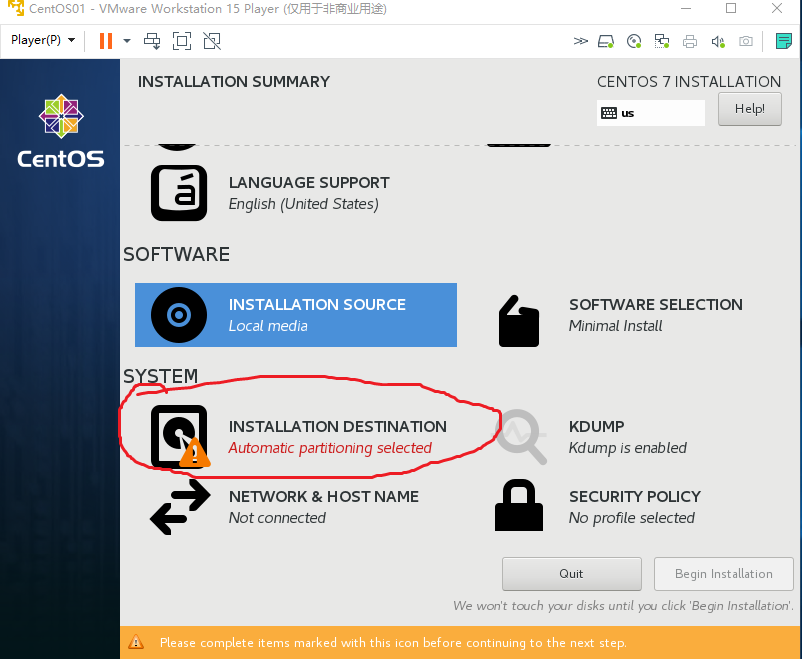
Task: Suspend the virtual machine
Action: 105,41
